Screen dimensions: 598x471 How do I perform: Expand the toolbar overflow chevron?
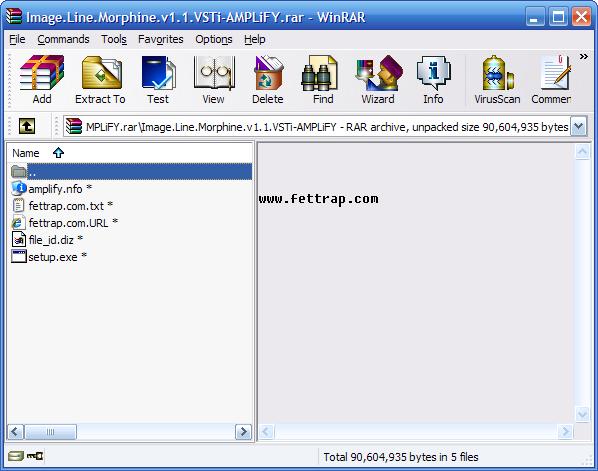pos(584,57)
